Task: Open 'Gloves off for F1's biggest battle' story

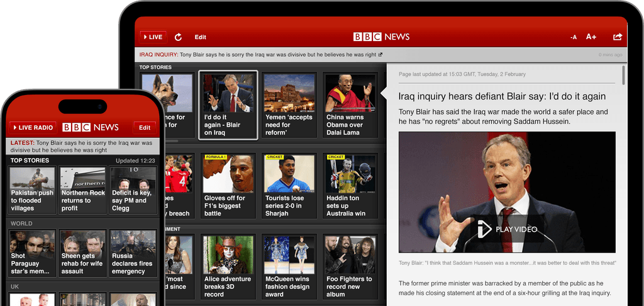Action: click(228, 186)
